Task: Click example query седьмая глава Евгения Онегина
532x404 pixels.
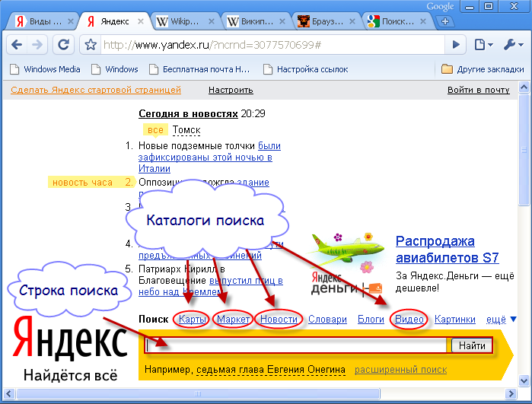Action: pyautogui.click(x=271, y=370)
